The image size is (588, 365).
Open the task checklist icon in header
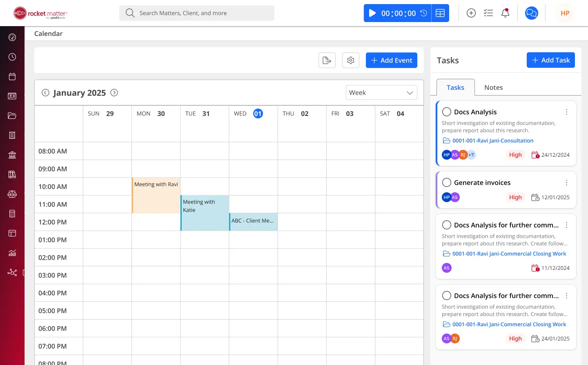[488, 13]
